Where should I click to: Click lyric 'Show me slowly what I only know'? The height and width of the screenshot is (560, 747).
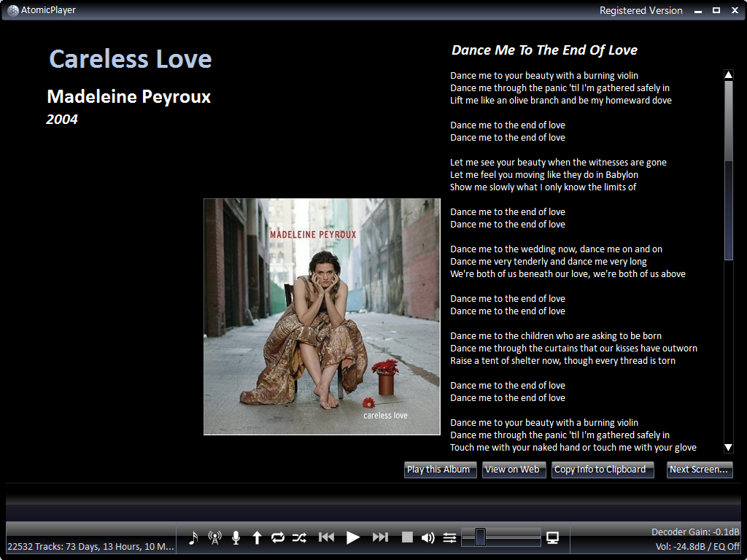tap(543, 187)
